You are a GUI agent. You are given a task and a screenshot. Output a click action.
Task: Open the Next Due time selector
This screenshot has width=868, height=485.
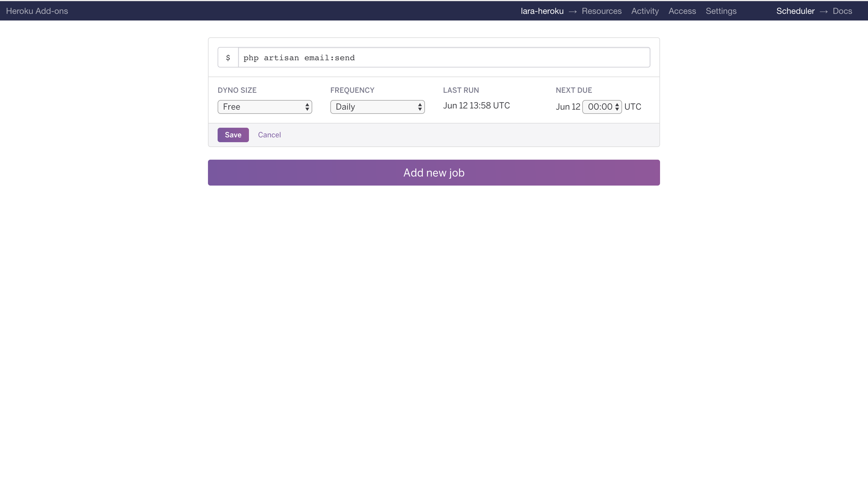point(602,107)
